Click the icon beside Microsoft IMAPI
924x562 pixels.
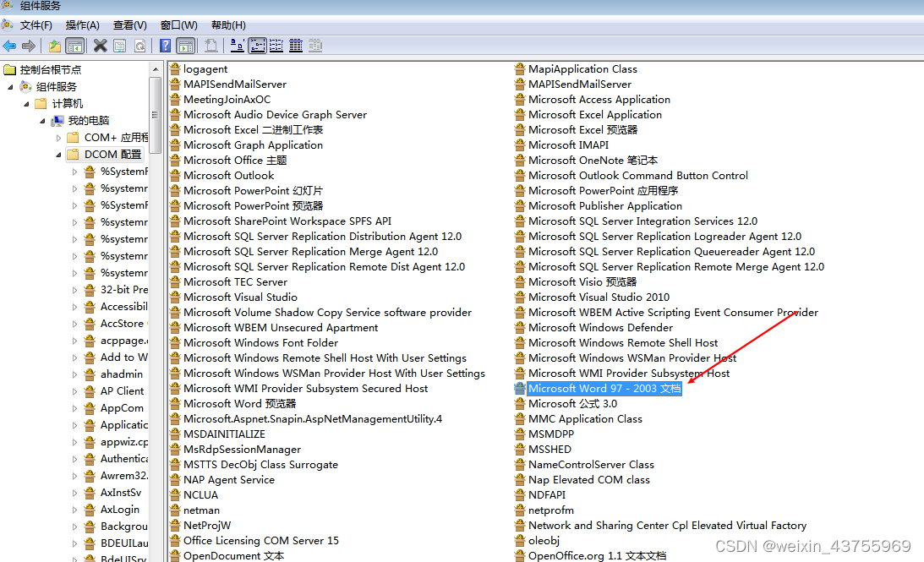(519, 145)
